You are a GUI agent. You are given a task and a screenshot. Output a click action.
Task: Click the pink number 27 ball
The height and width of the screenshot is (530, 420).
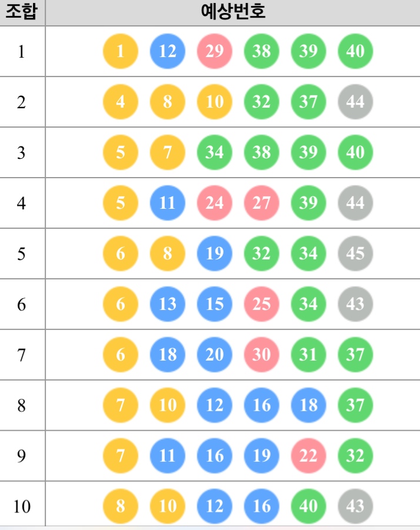pyautogui.click(x=262, y=203)
